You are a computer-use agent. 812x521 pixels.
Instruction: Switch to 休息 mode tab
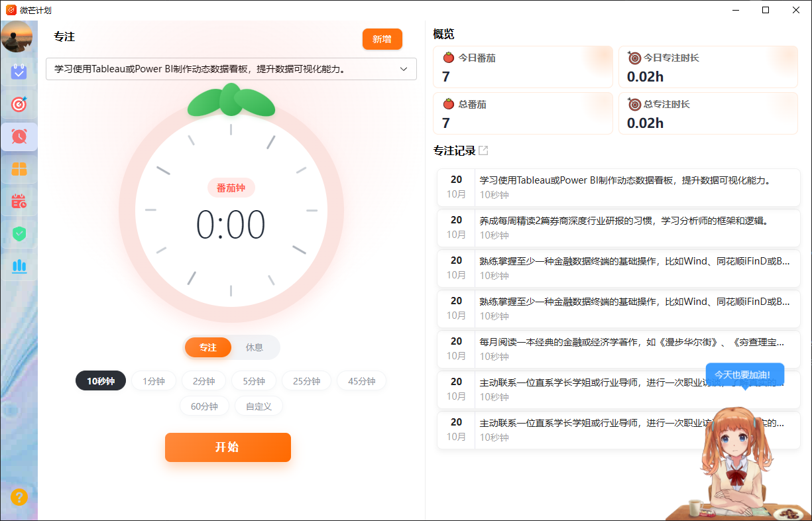[x=255, y=347]
